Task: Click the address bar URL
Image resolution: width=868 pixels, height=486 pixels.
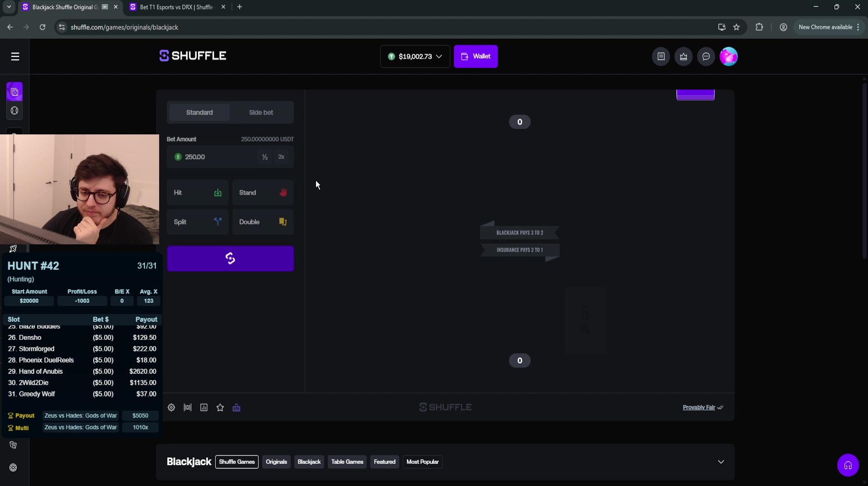Action: point(124,27)
